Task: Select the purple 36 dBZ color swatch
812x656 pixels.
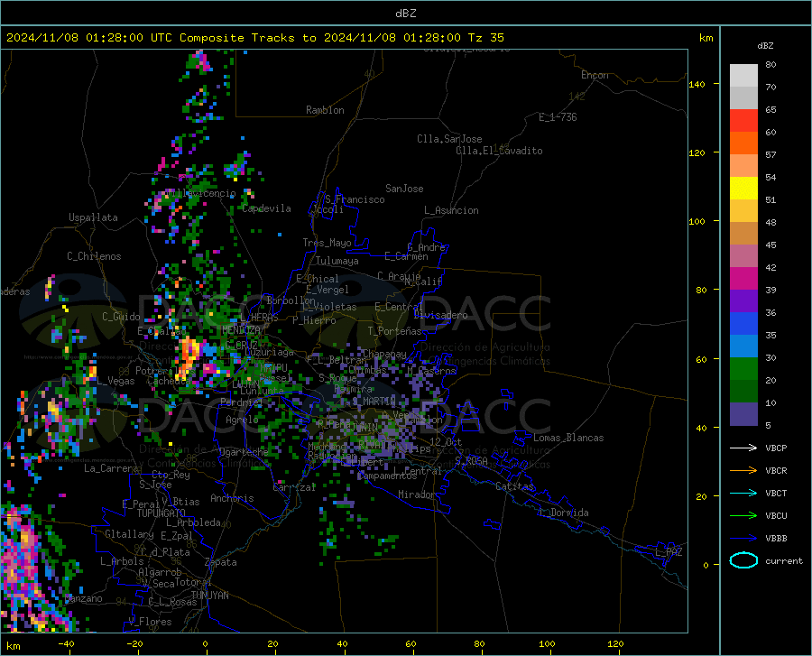Action: [x=743, y=301]
